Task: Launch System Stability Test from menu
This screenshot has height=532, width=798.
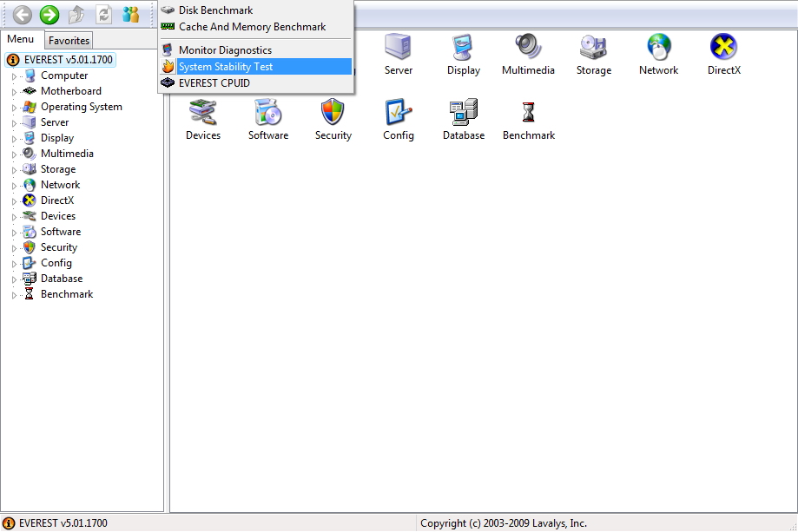Action: [x=255, y=67]
